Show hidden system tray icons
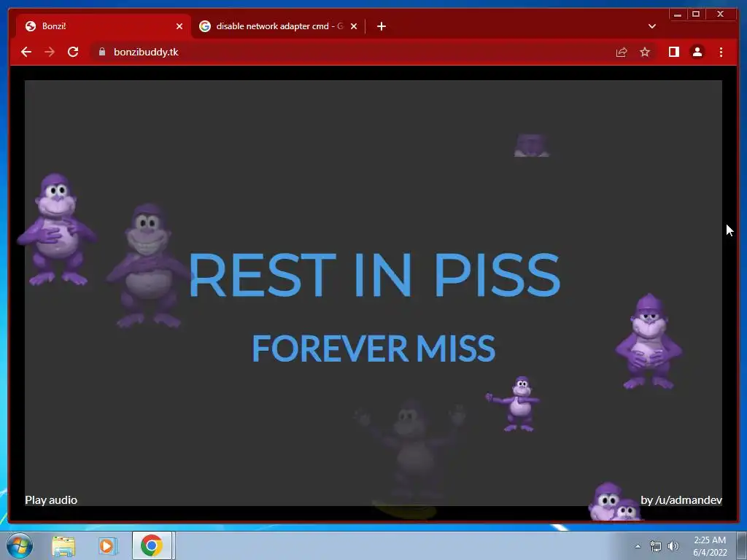The image size is (747, 560). click(638, 546)
